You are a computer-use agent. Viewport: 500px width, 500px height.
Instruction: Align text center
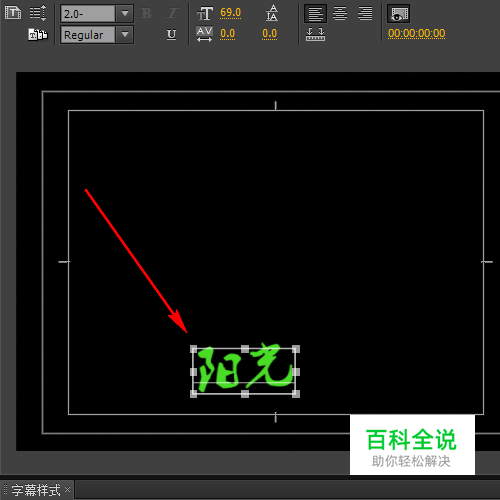(x=340, y=14)
